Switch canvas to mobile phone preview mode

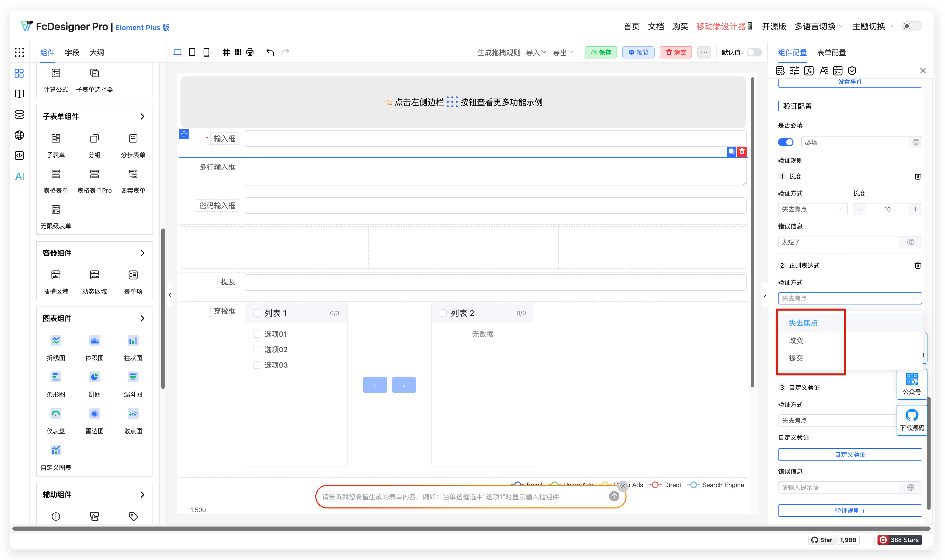point(206,52)
